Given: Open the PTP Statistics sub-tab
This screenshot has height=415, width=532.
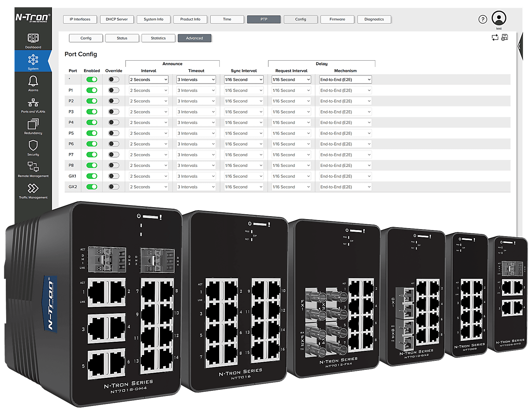Looking at the screenshot, I should pos(158,38).
